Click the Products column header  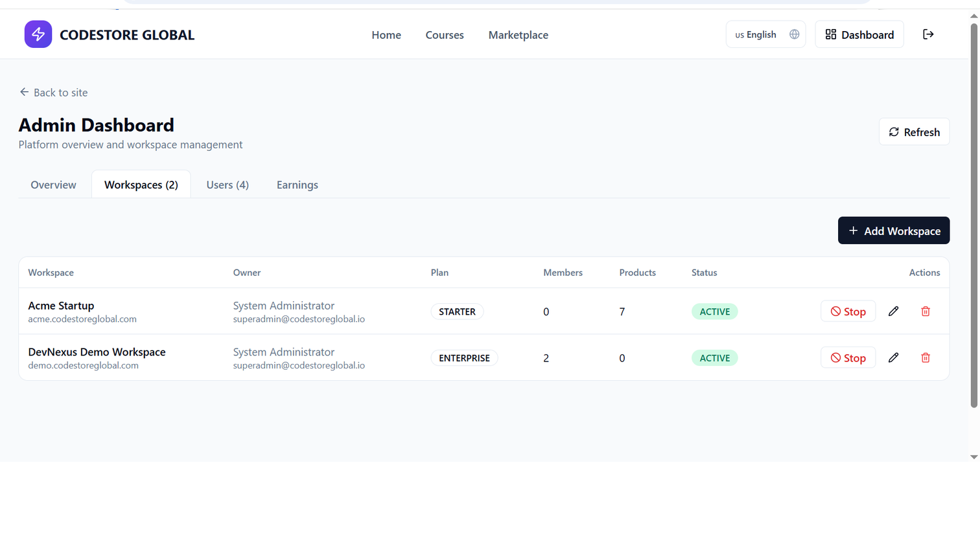pyautogui.click(x=637, y=273)
